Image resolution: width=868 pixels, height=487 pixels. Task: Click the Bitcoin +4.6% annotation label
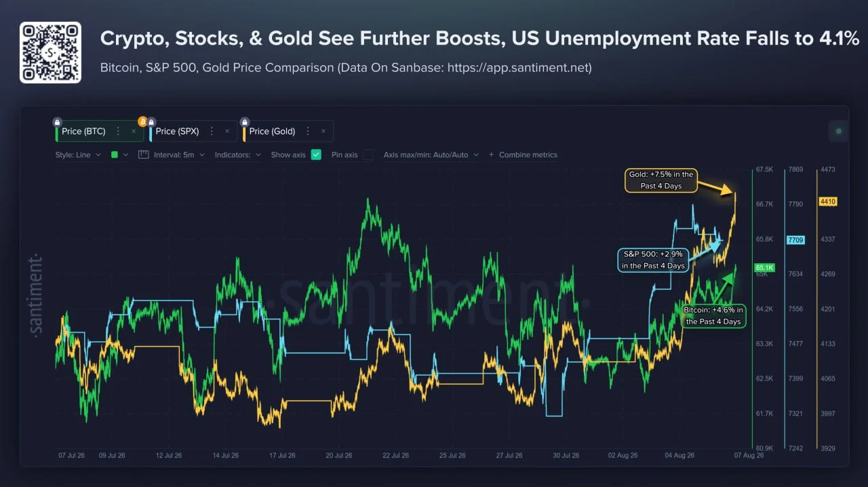[713, 315]
